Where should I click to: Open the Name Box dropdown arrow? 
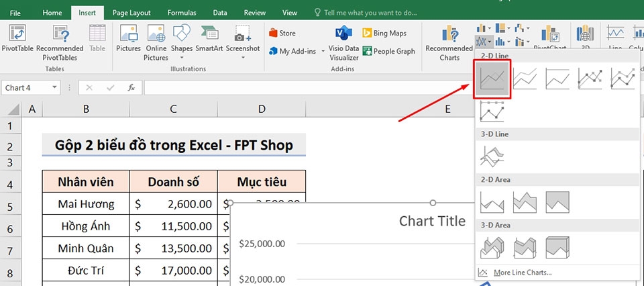(54, 87)
